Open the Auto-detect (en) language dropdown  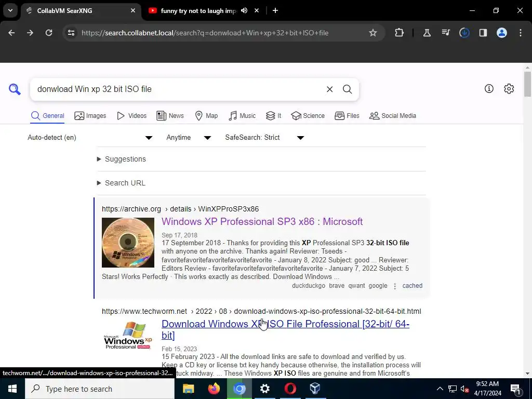(x=90, y=137)
